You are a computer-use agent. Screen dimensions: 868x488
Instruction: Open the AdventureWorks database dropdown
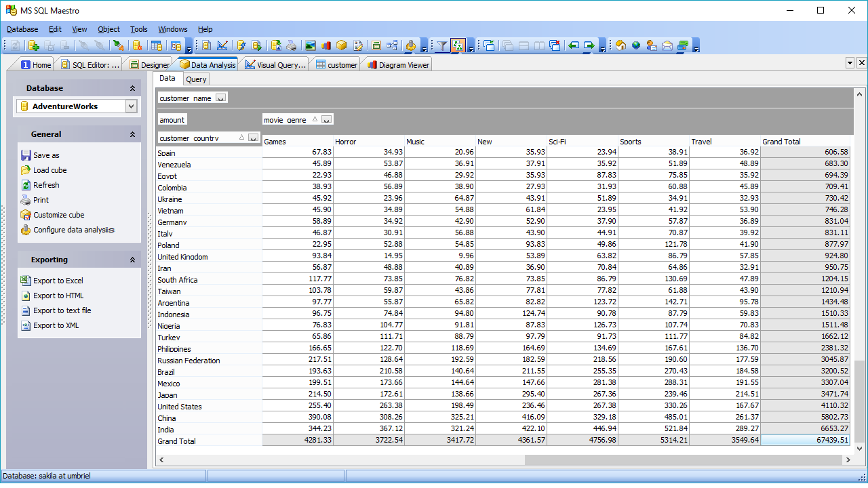[131, 106]
